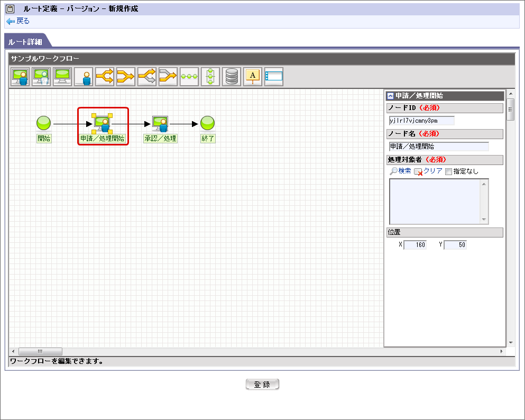Click the 承認/処理 node label
This screenshot has width=525, height=420.
coord(160,139)
